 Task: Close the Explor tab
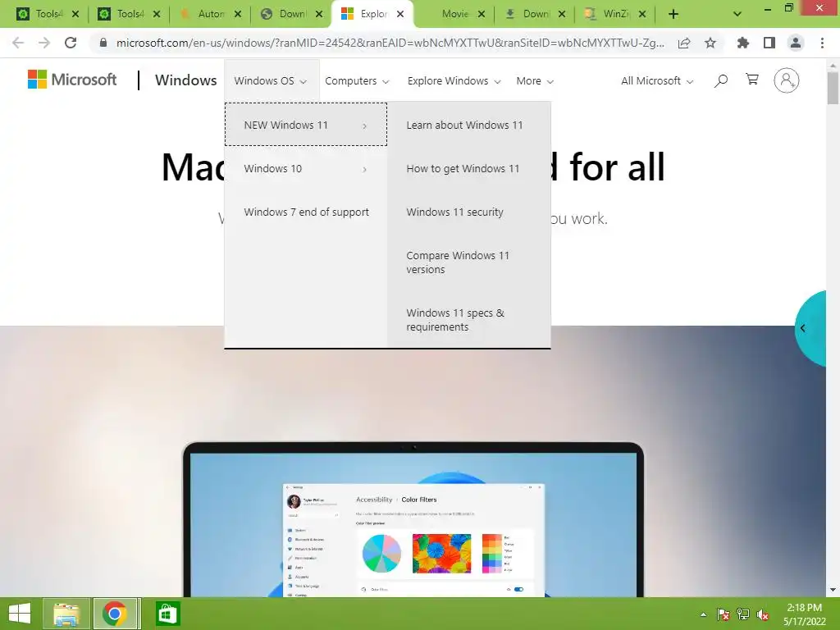[x=400, y=14]
